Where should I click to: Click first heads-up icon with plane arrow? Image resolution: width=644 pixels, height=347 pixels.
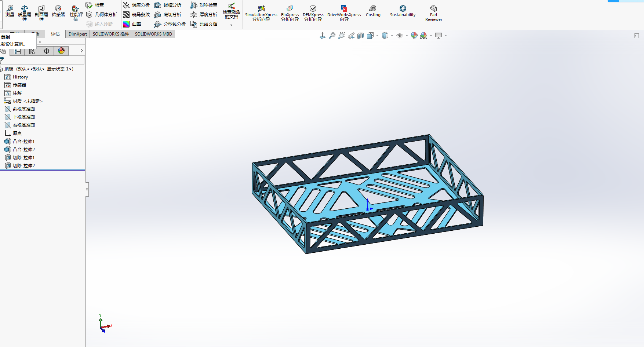(323, 36)
